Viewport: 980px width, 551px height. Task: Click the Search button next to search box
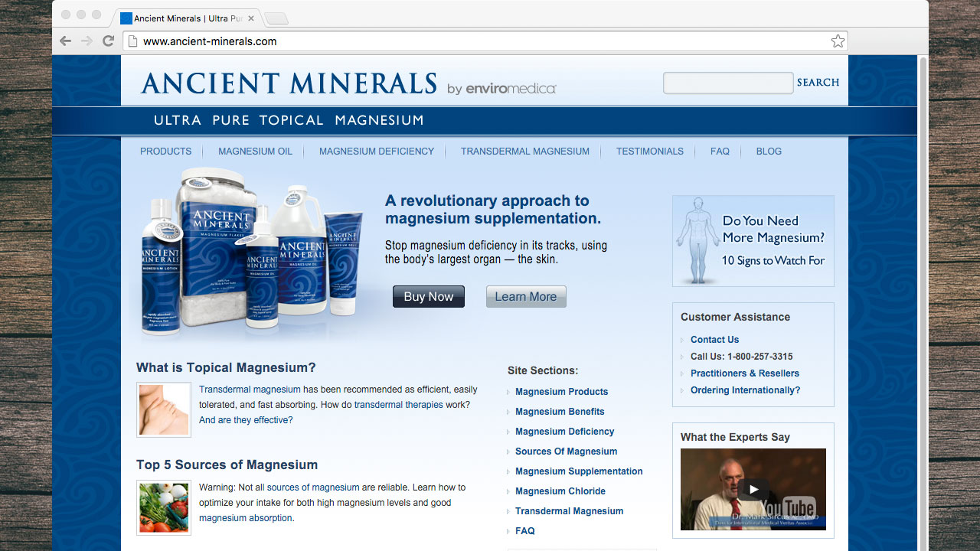(818, 83)
